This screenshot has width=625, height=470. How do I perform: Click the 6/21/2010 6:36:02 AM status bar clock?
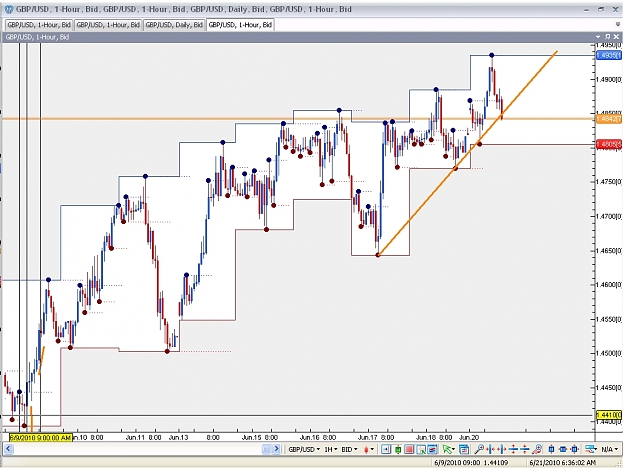pyautogui.click(x=562, y=462)
